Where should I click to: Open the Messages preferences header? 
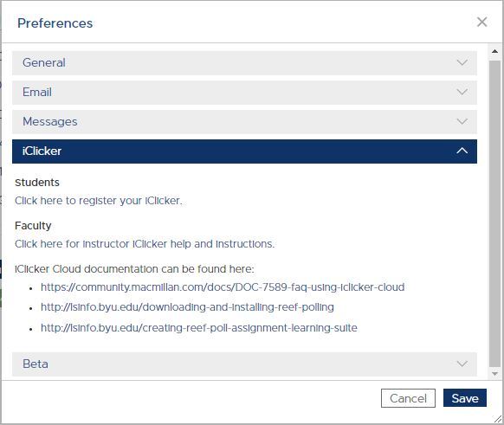tap(244, 122)
